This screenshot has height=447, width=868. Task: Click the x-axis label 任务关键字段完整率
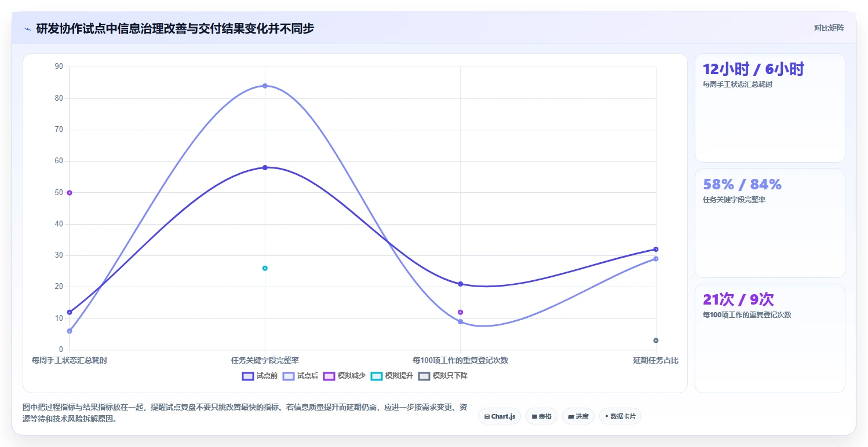(265, 360)
